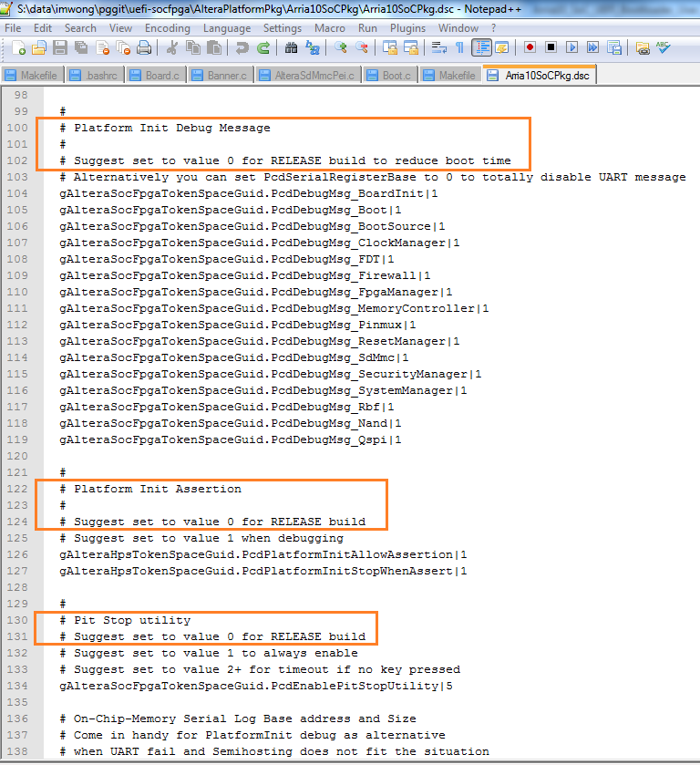
Task: Run macro multiple times with double-arrow icon
Action: click(592, 47)
